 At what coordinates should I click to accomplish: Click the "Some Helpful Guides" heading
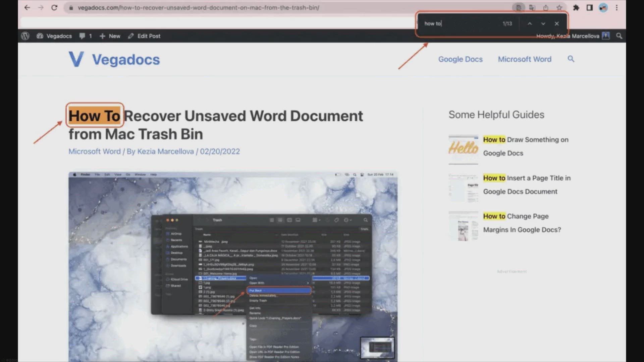[x=496, y=115]
